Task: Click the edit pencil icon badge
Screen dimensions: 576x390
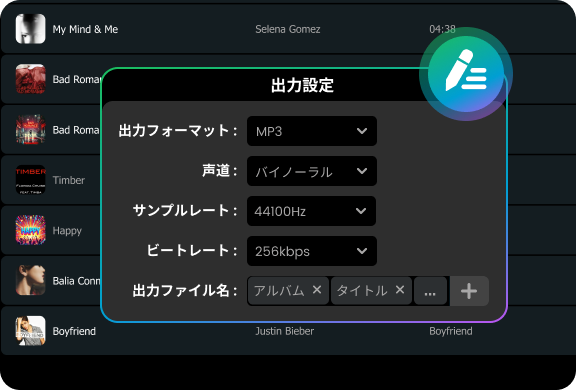Action: pyautogui.click(x=466, y=74)
